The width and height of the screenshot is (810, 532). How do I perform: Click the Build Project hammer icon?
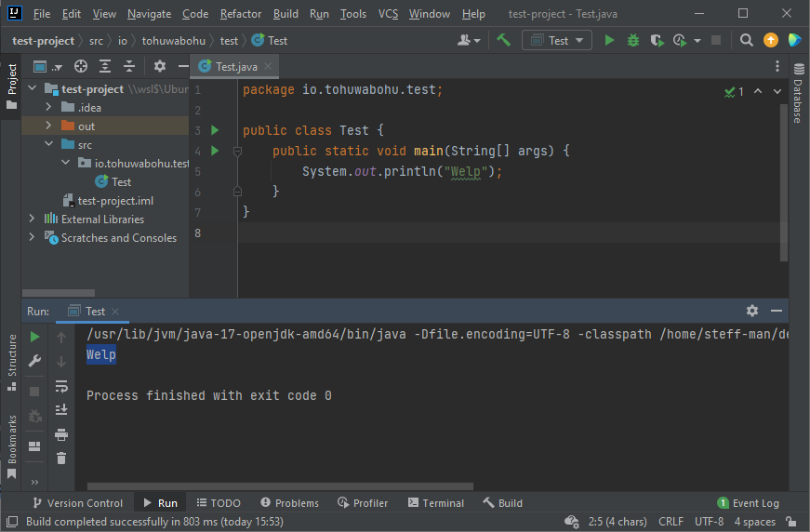[503, 40]
